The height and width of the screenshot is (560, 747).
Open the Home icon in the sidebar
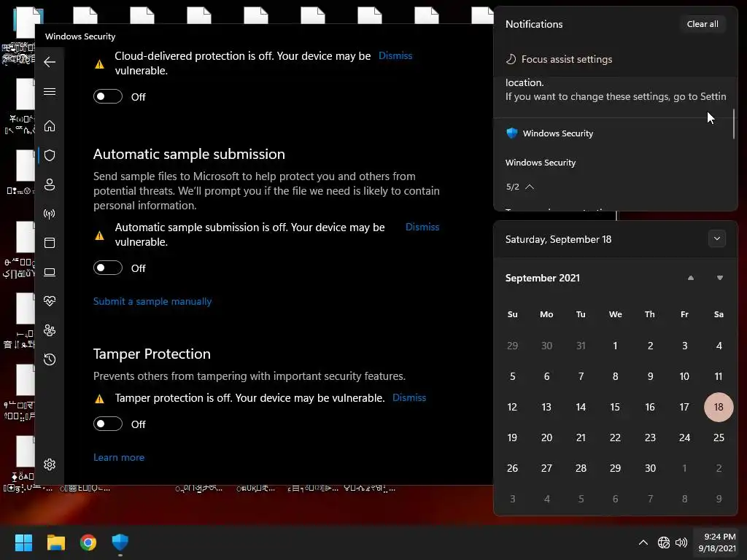pyautogui.click(x=50, y=125)
